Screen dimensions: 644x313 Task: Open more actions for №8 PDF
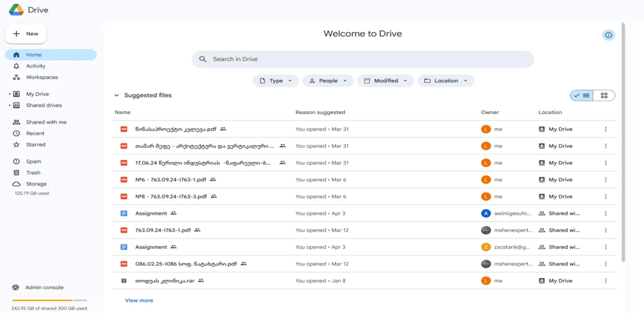[x=606, y=197]
